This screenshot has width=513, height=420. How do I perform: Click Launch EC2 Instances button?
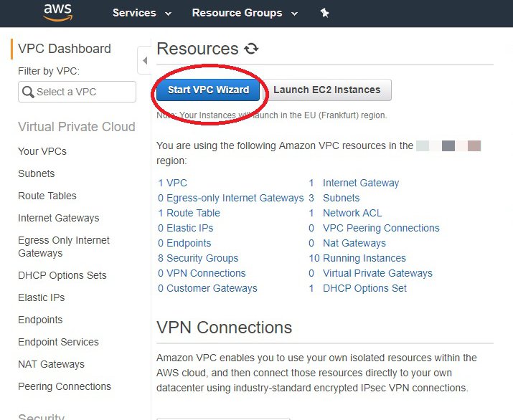point(327,90)
